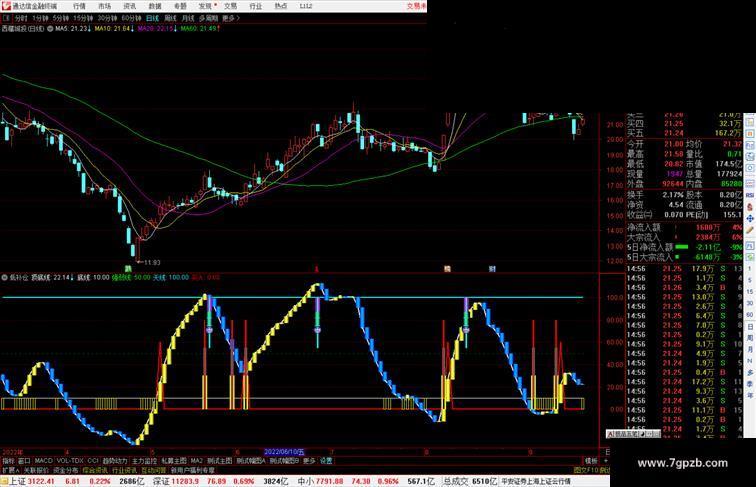The width and height of the screenshot is (756, 487).
Task: Click 中小 index value 7791.88
Action: tap(330, 481)
